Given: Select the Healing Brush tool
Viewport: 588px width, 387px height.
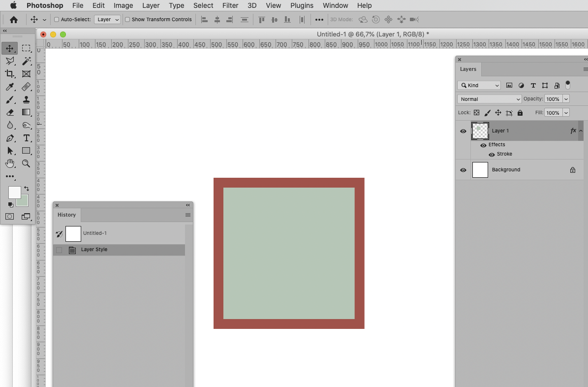Looking at the screenshot, I should pyautogui.click(x=26, y=87).
